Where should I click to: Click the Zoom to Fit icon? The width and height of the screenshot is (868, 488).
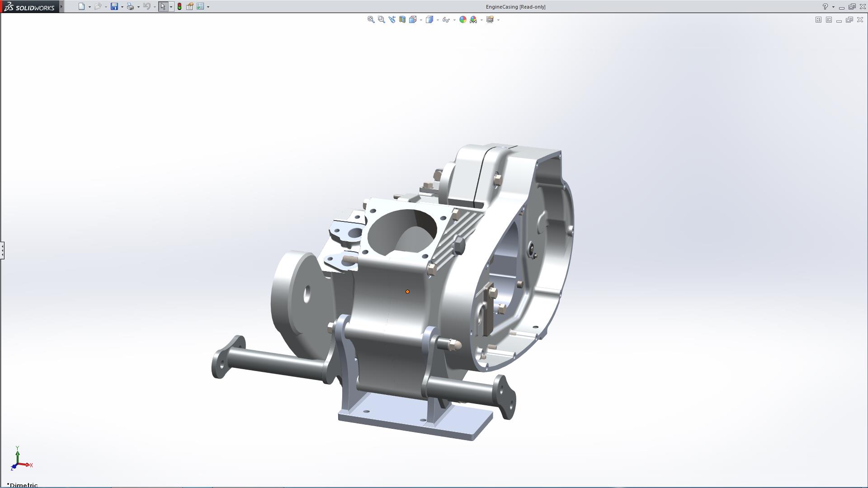click(x=371, y=19)
